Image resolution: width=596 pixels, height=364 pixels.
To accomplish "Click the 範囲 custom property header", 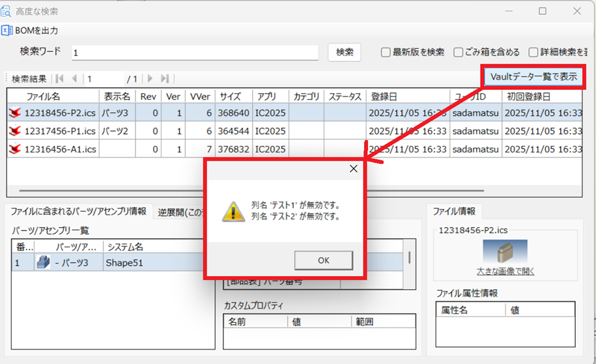I will pos(384,322).
